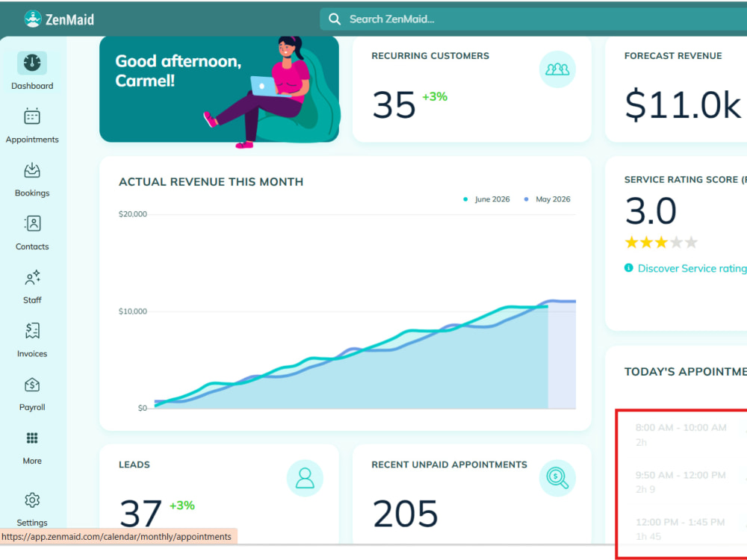This screenshot has width=747, height=560.
Task: Click the unpaid appointments count 205
Action: coord(405,514)
